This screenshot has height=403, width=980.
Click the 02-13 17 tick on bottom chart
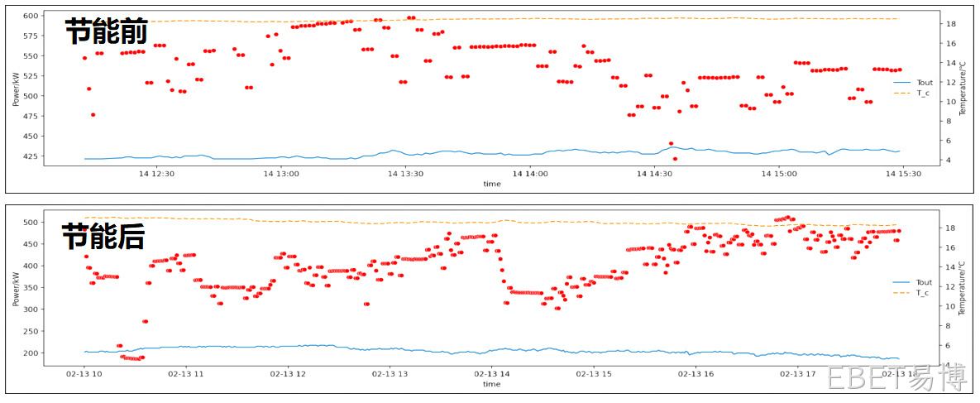[x=797, y=374]
